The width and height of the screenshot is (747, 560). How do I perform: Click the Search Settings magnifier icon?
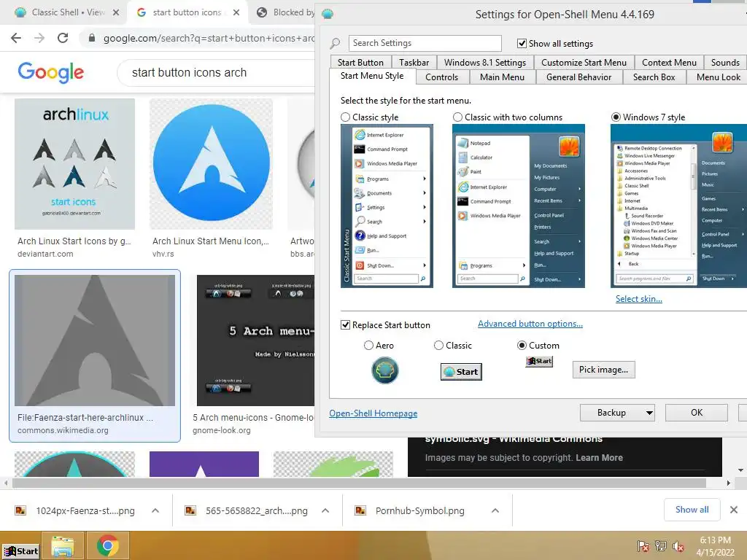pos(336,43)
